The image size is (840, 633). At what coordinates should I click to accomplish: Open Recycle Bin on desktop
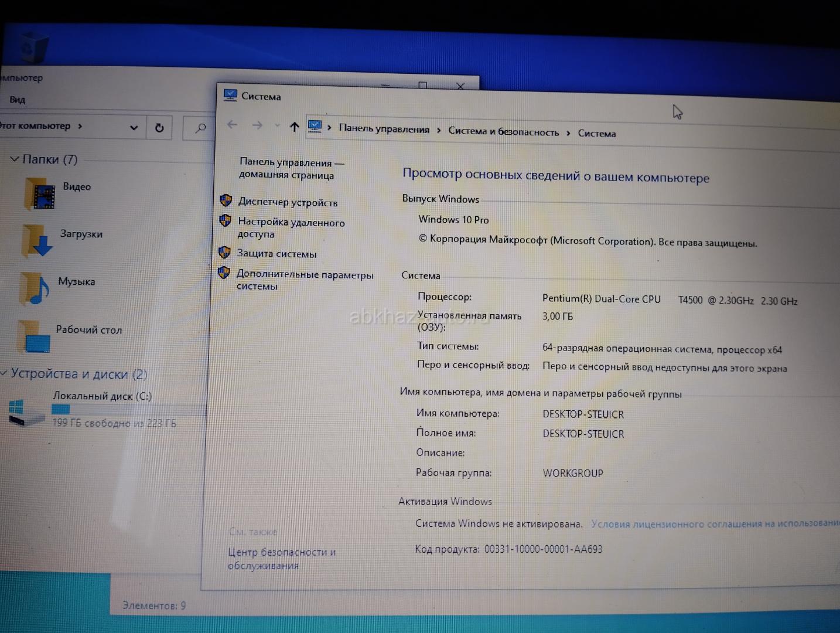[x=33, y=47]
